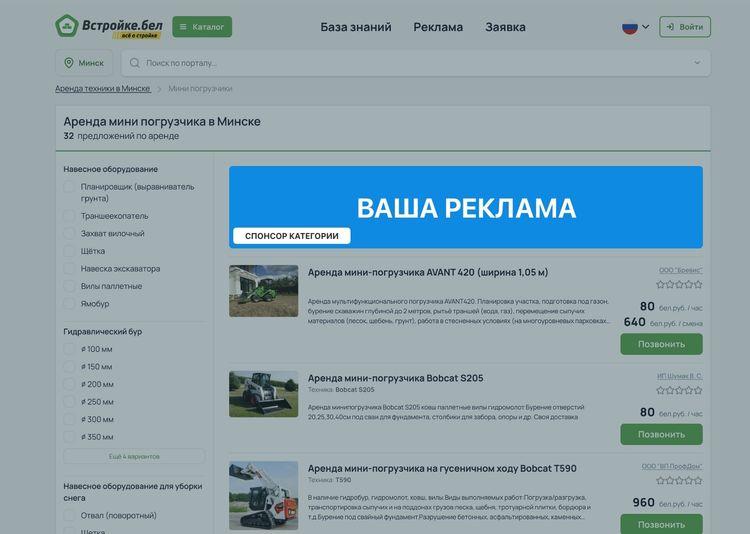Click the Bobcat S205 star rating

pos(679,390)
